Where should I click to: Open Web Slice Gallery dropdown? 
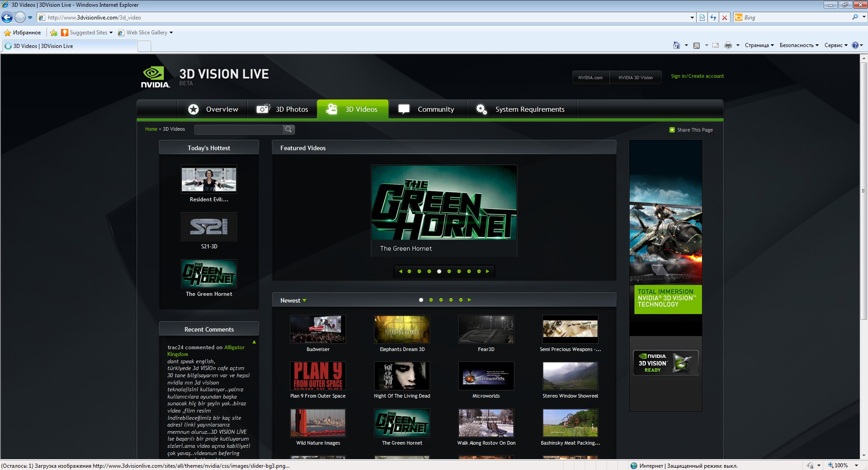(x=145, y=33)
